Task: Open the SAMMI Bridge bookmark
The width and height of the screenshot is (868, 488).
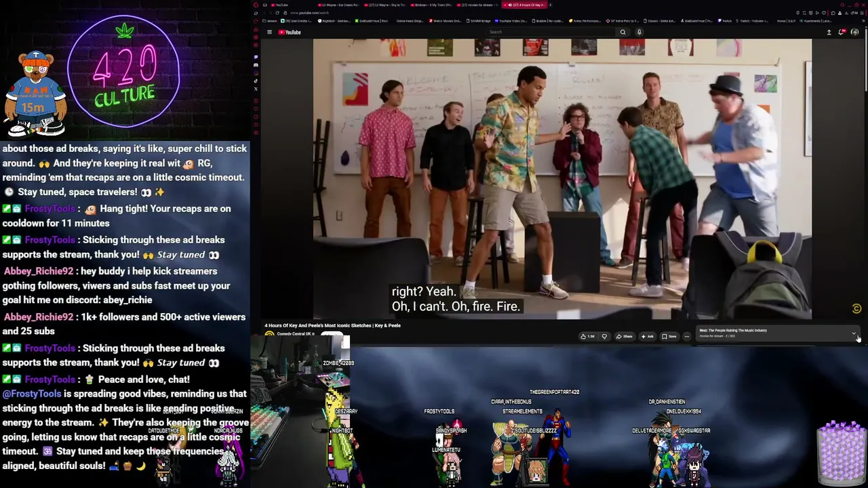Action: [479, 21]
